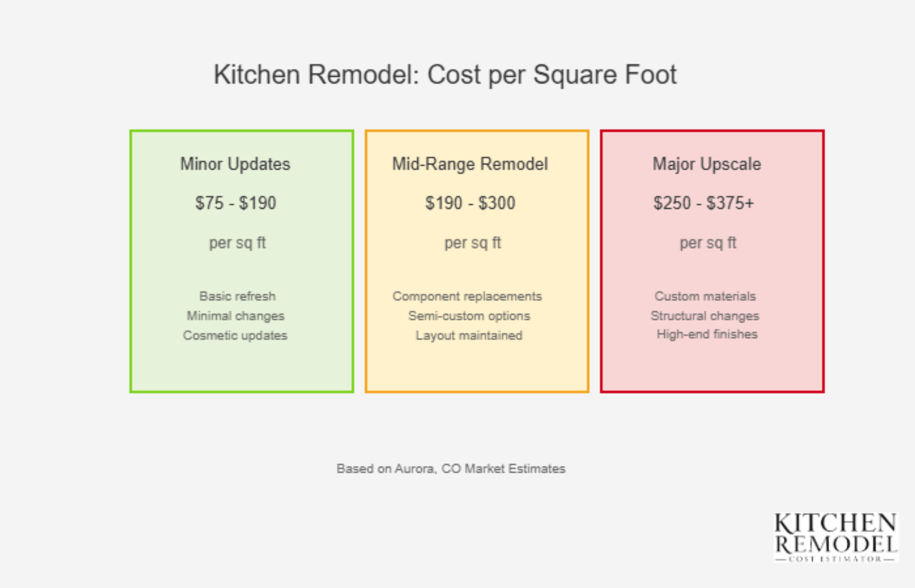Click the 'Layout maintained' line
Screen dimensions: 915x588
(x=469, y=335)
